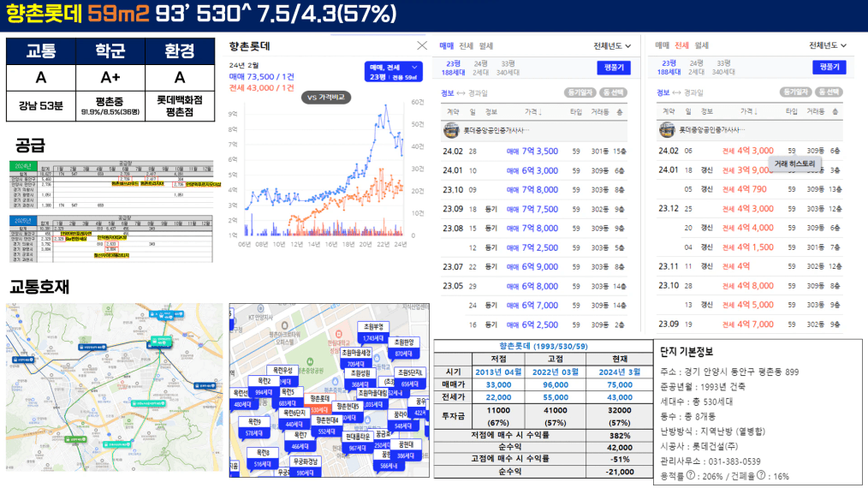Select the 초원마을세경 709세대 map marker
Image resolution: width=868 pixels, height=488 pixels.
pyautogui.click(x=356, y=359)
